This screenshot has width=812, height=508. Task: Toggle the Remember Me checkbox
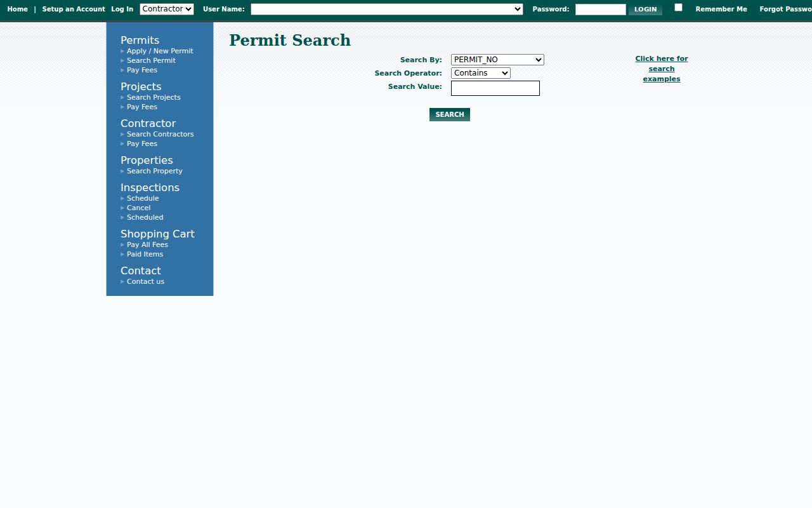pos(678,8)
